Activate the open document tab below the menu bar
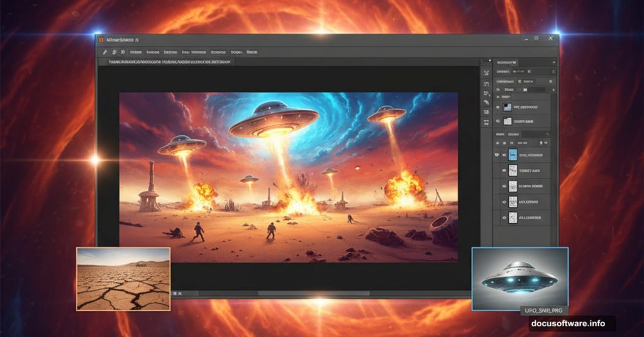 (169, 62)
